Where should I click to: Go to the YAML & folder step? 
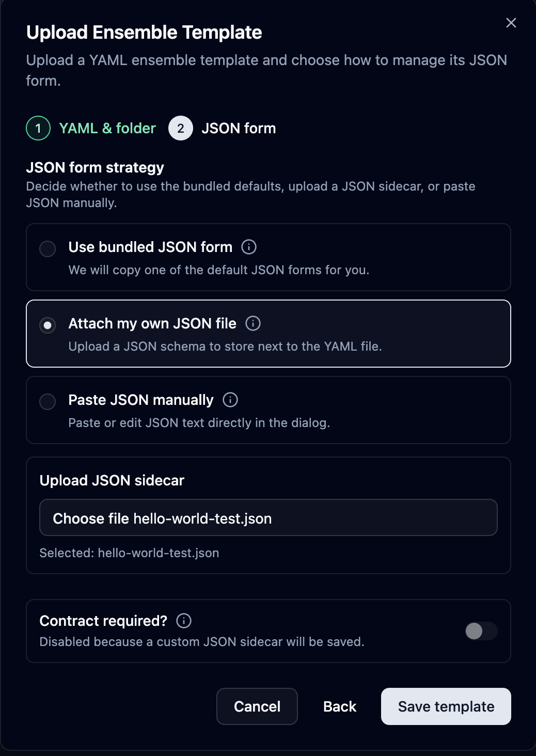tap(107, 129)
